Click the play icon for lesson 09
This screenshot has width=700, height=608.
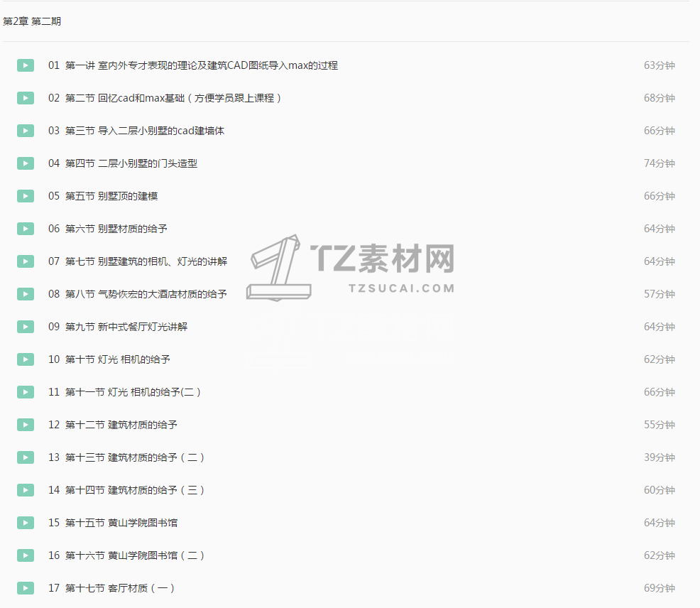pyautogui.click(x=26, y=327)
